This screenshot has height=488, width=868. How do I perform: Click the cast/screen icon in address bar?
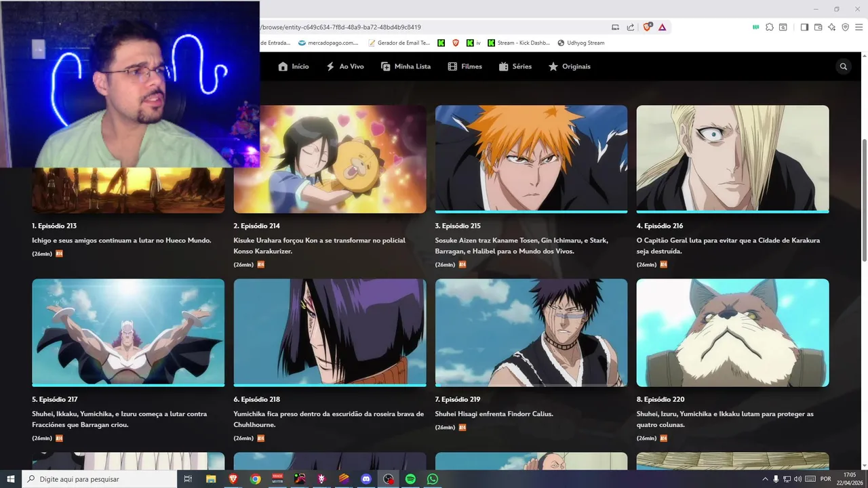[615, 27]
